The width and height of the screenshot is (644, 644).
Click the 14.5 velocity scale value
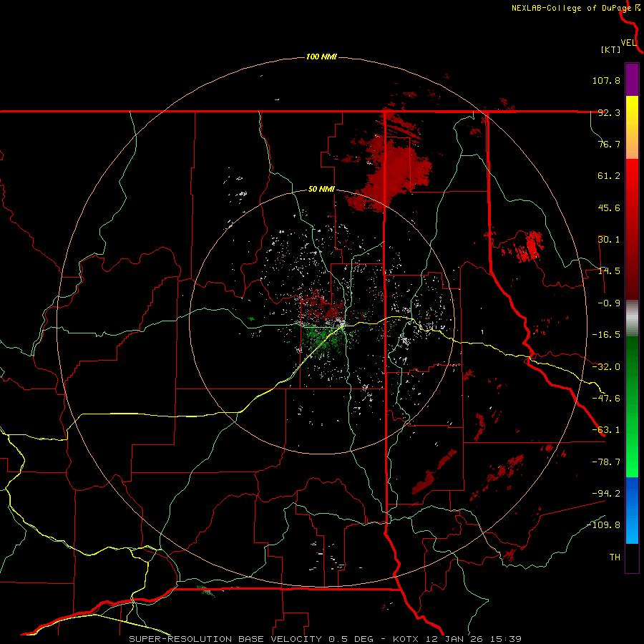tap(609, 271)
